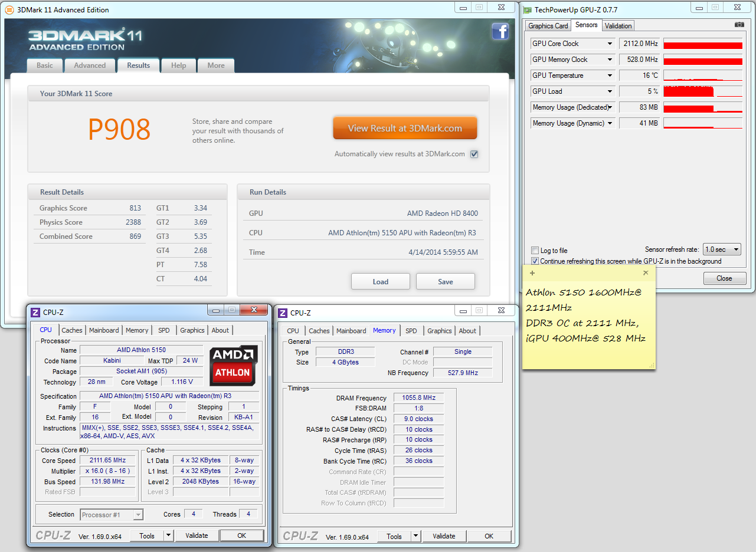Open CPU tab in CPU-Z Memory window

point(293,331)
